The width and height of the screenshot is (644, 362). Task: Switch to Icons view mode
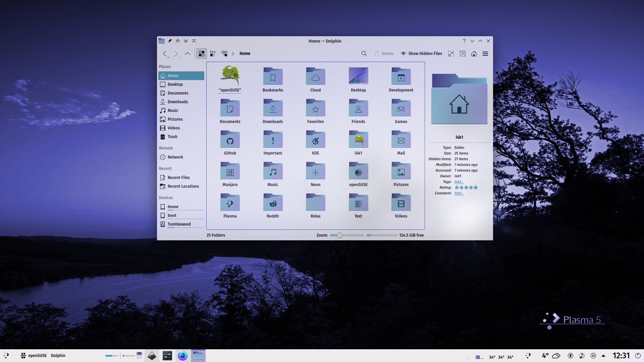click(201, 54)
